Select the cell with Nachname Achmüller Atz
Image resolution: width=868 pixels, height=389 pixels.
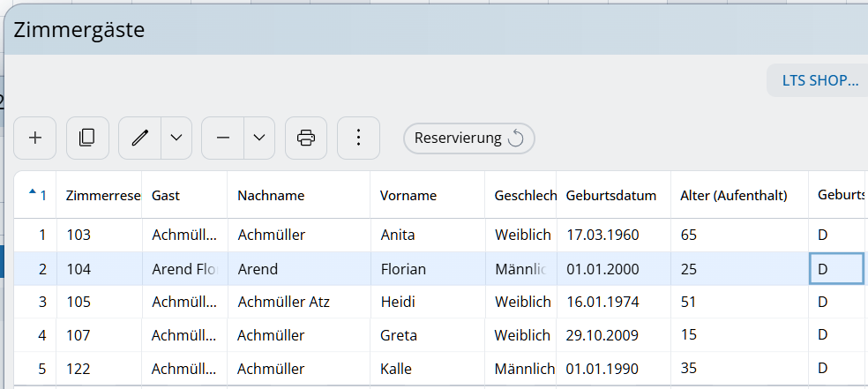[284, 303]
